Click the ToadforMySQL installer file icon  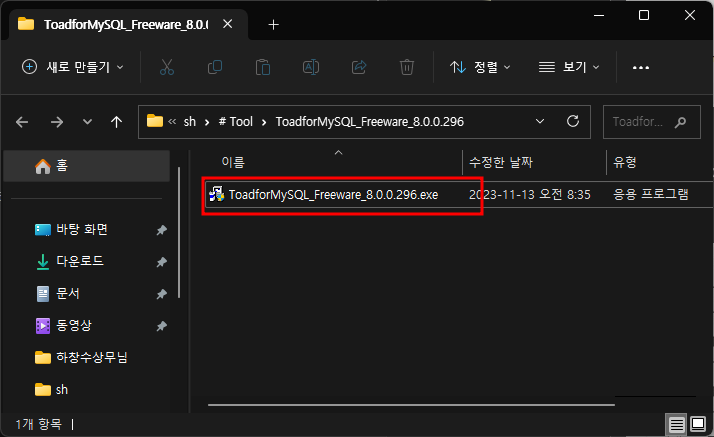217,194
